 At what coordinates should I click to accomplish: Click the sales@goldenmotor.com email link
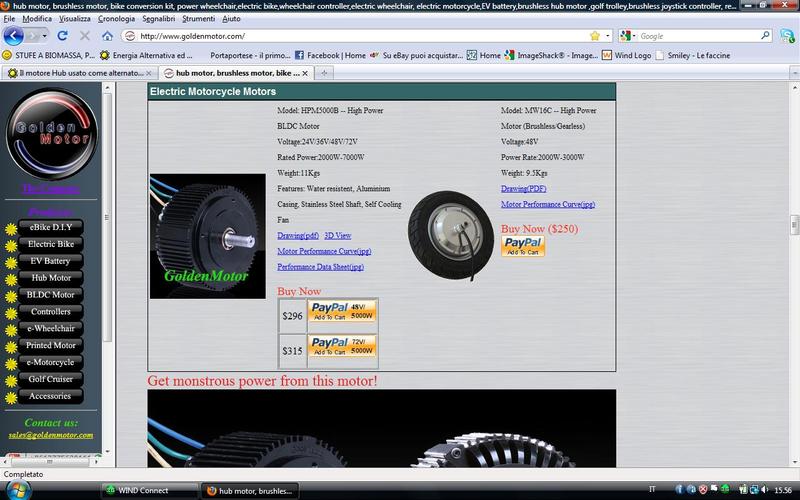point(51,435)
